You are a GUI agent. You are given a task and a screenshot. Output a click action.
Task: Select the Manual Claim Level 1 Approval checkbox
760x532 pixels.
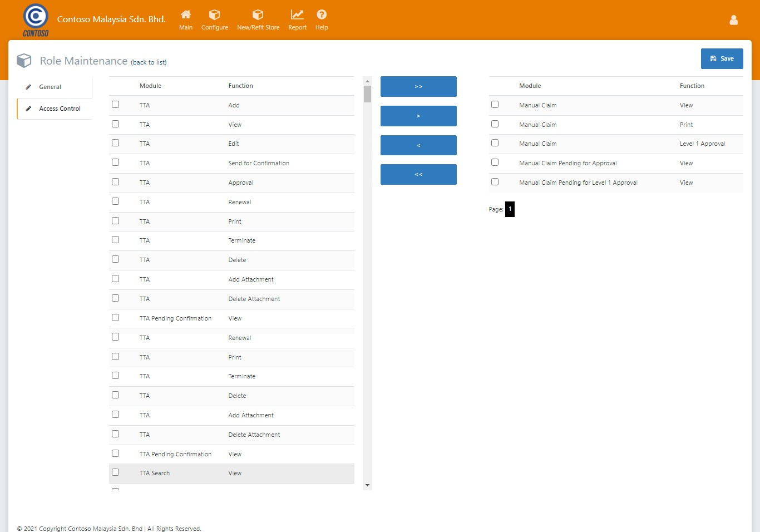[x=495, y=143]
